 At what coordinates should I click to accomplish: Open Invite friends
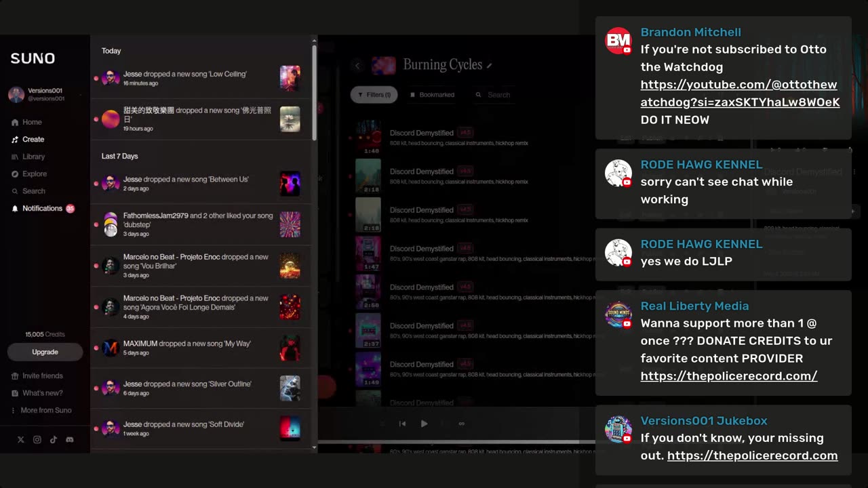[x=37, y=375]
